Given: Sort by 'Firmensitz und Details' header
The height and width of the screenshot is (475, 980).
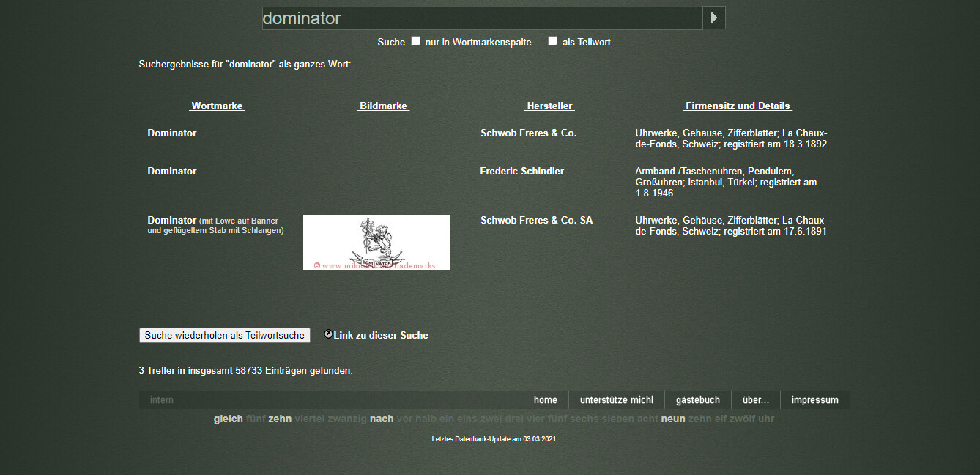Looking at the screenshot, I should 738,106.
